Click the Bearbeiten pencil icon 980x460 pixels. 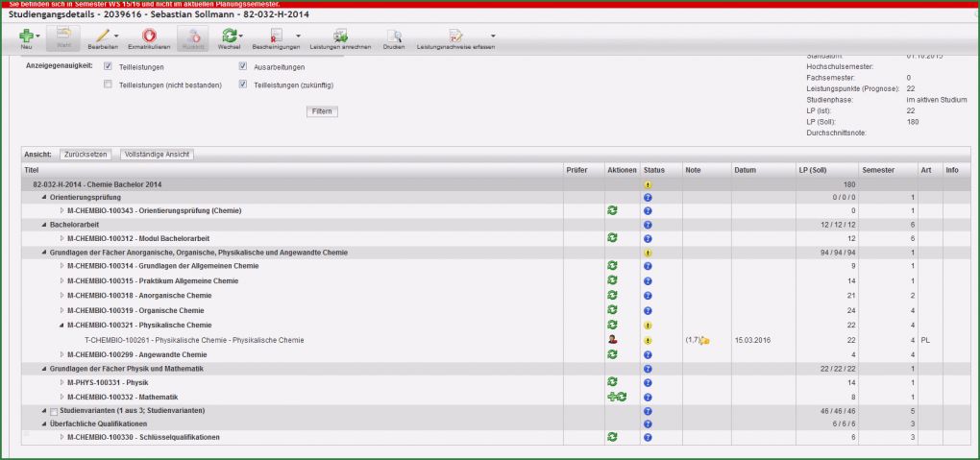coord(101,36)
